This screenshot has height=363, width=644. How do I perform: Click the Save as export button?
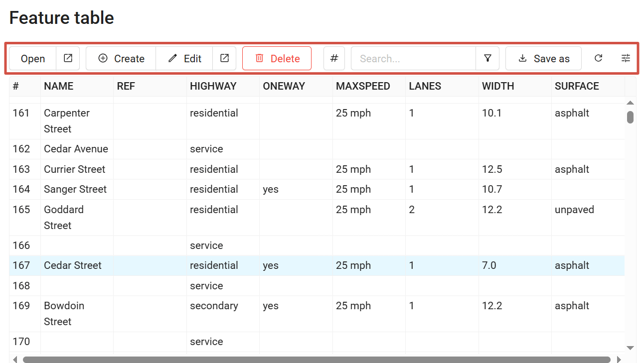(x=543, y=58)
